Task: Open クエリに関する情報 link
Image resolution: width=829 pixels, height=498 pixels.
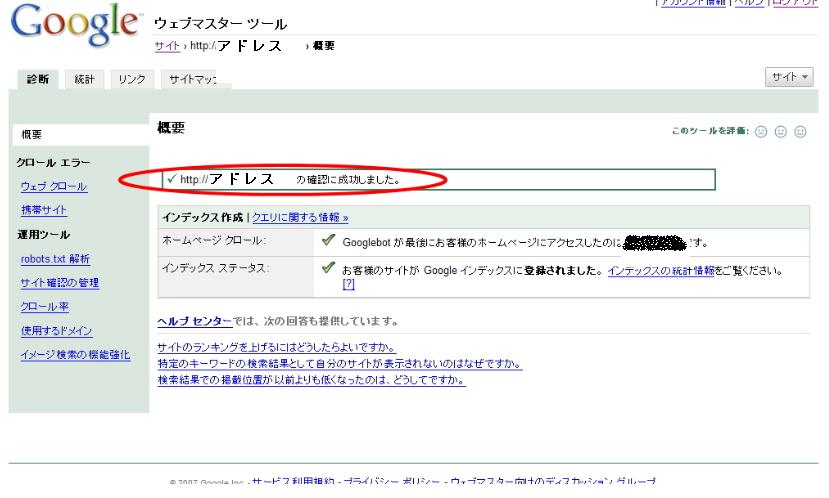Action: 300,217
